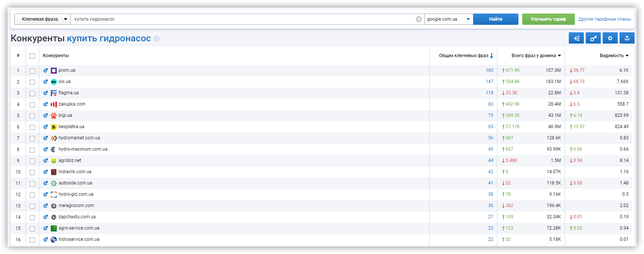Click the add-to-list toolbar icon
Viewport: 644px width, 254px height.
pos(576,38)
